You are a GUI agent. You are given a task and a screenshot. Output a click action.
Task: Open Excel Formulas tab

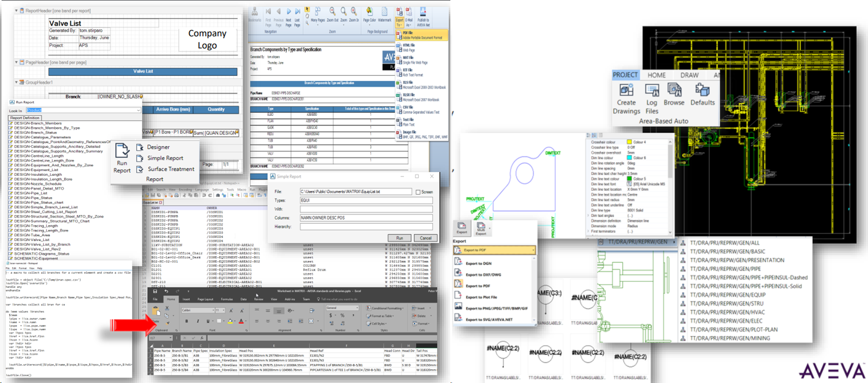pyautogui.click(x=227, y=299)
